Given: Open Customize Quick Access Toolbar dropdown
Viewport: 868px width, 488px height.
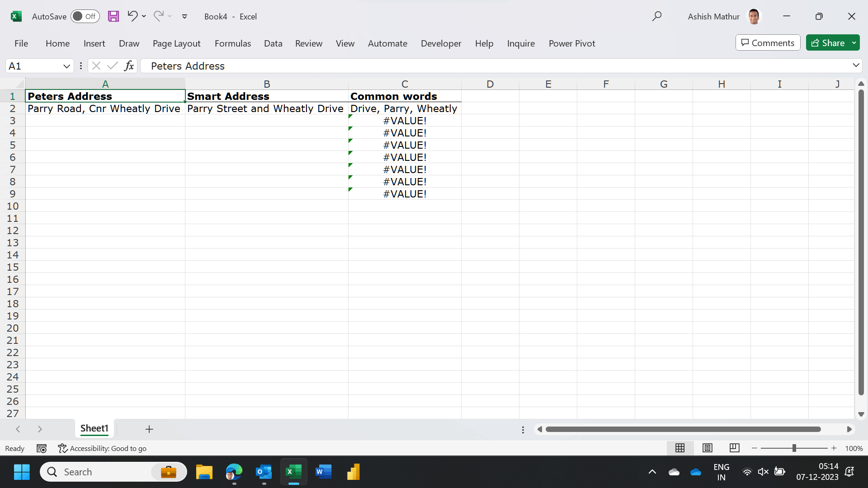Looking at the screenshot, I should (184, 16).
